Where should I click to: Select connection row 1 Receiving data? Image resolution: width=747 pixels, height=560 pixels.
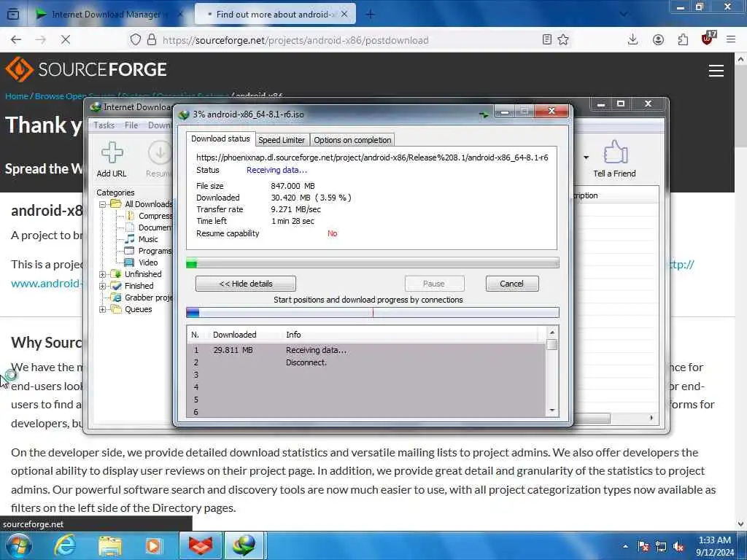point(366,350)
